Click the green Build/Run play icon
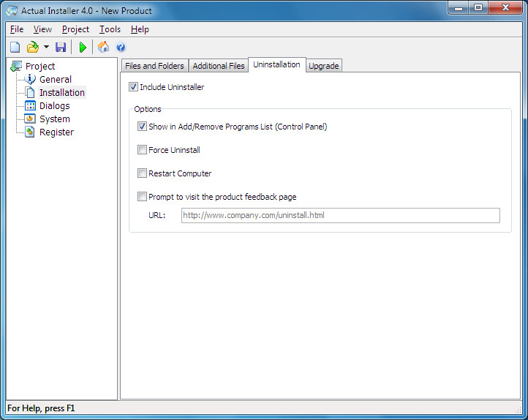The width and height of the screenshot is (528, 420). pyautogui.click(x=83, y=47)
